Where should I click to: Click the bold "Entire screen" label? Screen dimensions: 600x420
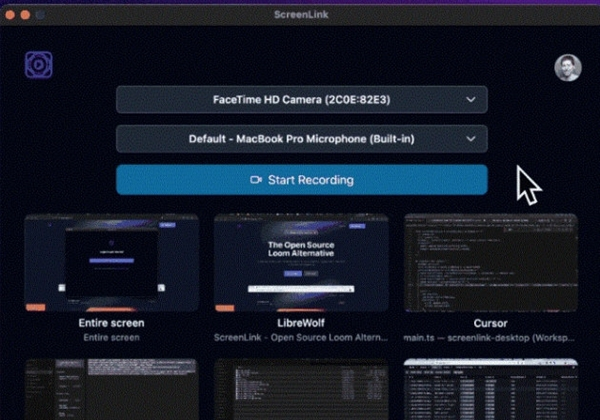pyautogui.click(x=111, y=323)
